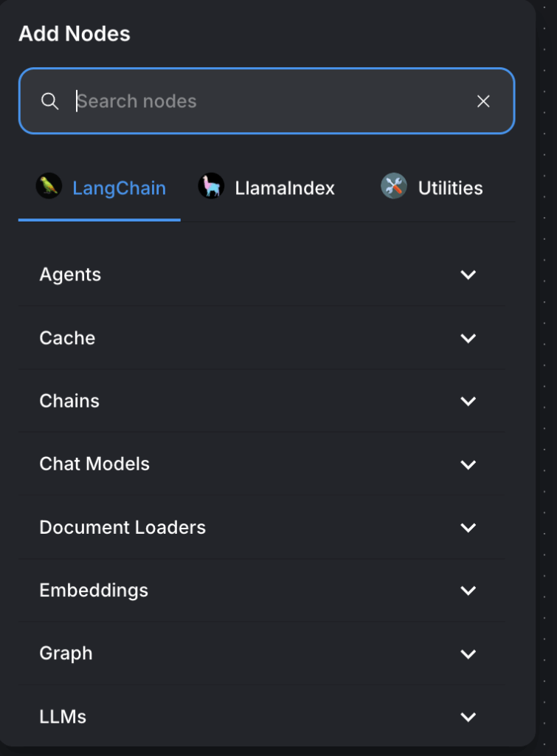Expand the Document Loaders chevron

[468, 527]
